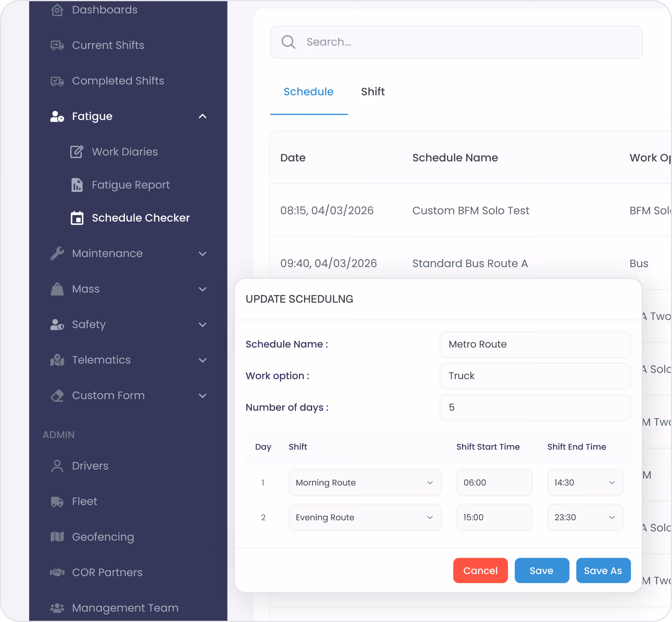This screenshot has height=622, width=672.
Task: Click the Shift End Time column header
Action: coord(576,447)
